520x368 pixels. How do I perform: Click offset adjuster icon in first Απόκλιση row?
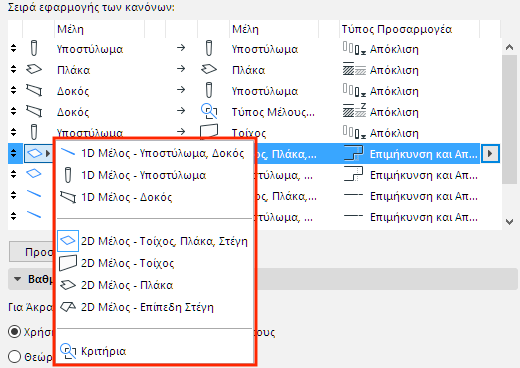click(x=354, y=49)
